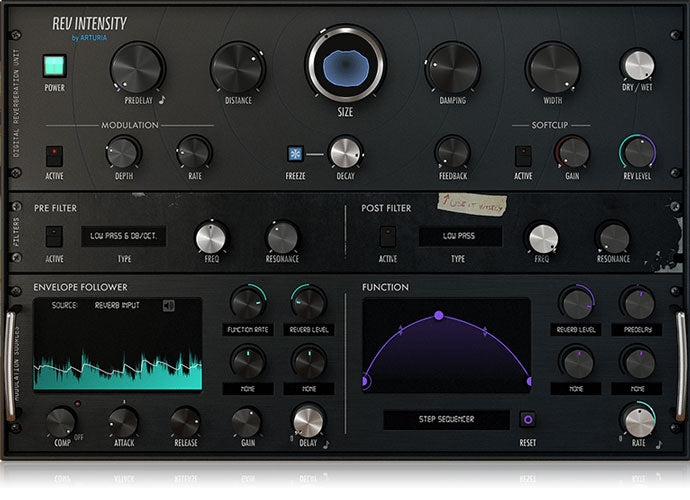Open the None menu below Function Rate in Envelope Follower
The height and width of the screenshot is (500, 690).
pyautogui.click(x=248, y=389)
